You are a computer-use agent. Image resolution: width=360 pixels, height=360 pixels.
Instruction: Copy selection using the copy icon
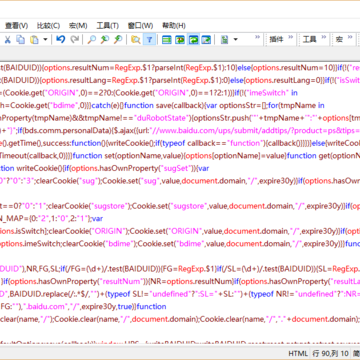(21, 40)
